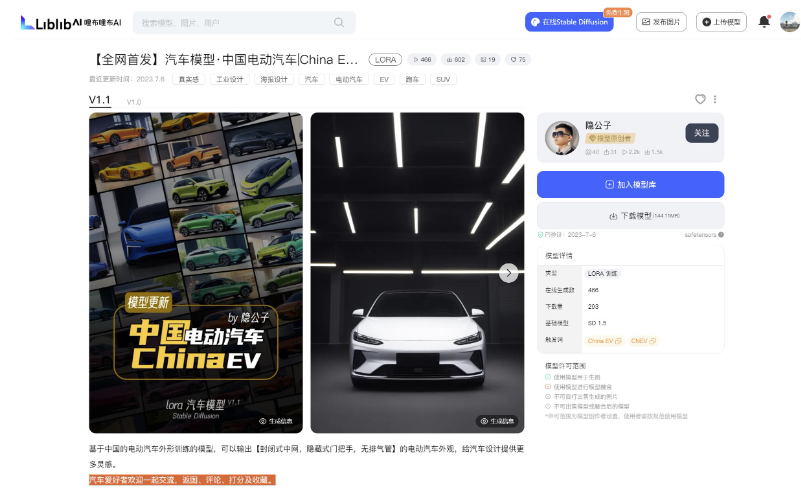Open the three-dot more options menu
Image resolution: width=801 pixels, height=490 pixels.
pyautogui.click(x=715, y=99)
